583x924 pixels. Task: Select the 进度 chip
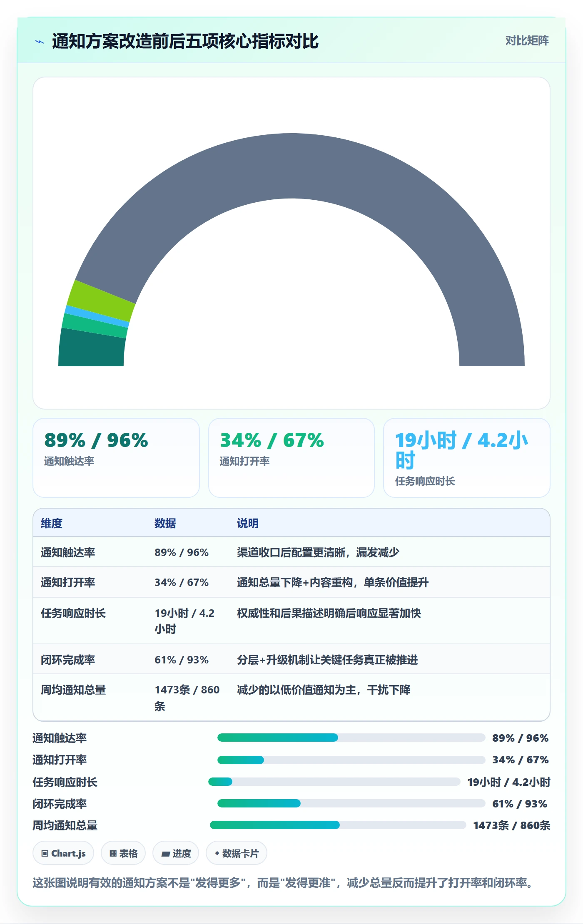[x=176, y=853]
